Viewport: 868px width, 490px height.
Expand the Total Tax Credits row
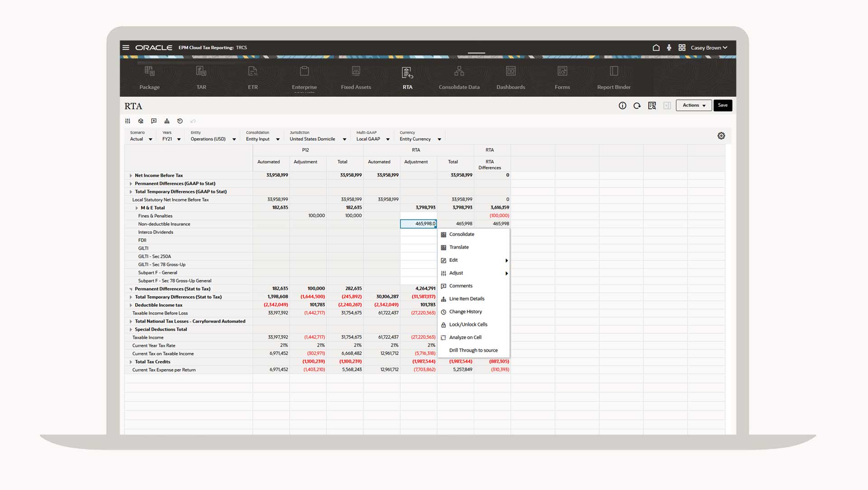point(131,362)
